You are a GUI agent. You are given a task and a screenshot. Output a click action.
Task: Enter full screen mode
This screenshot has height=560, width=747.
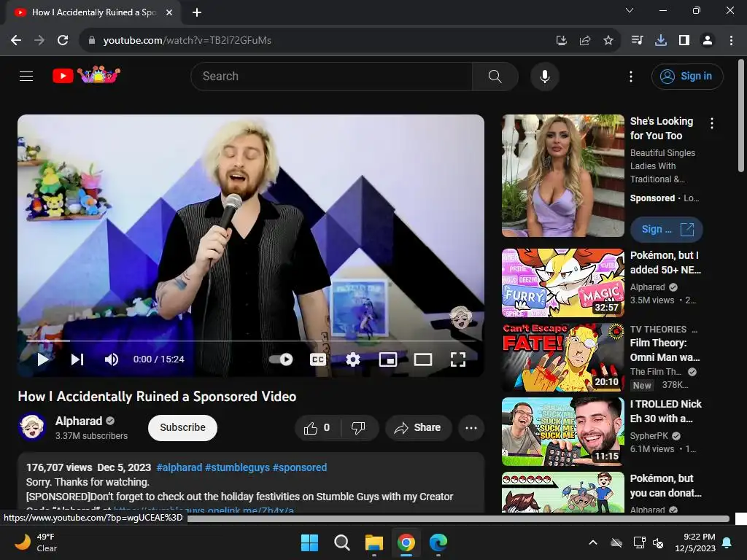coord(458,359)
